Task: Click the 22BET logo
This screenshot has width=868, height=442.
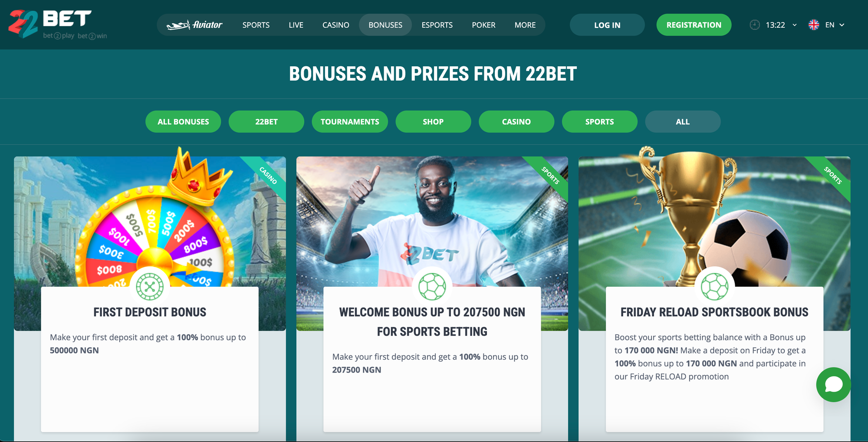Action: click(x=57, y=24)
